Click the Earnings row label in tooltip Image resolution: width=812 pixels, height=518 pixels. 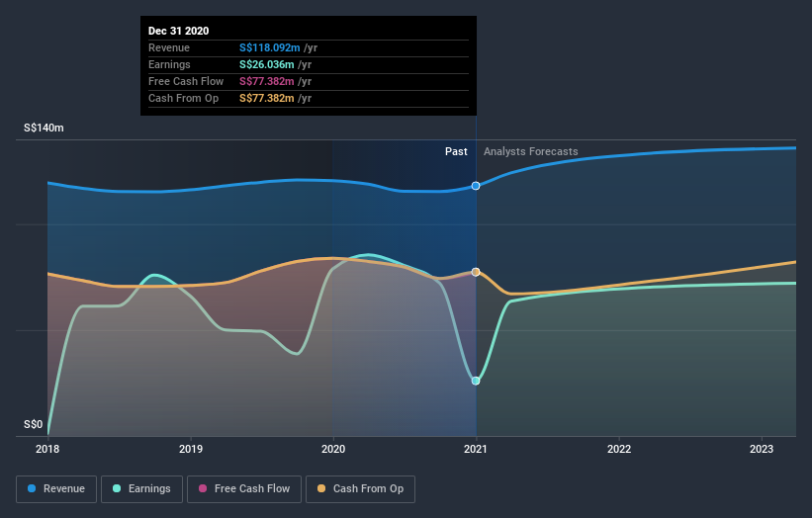tap(169, 64)
